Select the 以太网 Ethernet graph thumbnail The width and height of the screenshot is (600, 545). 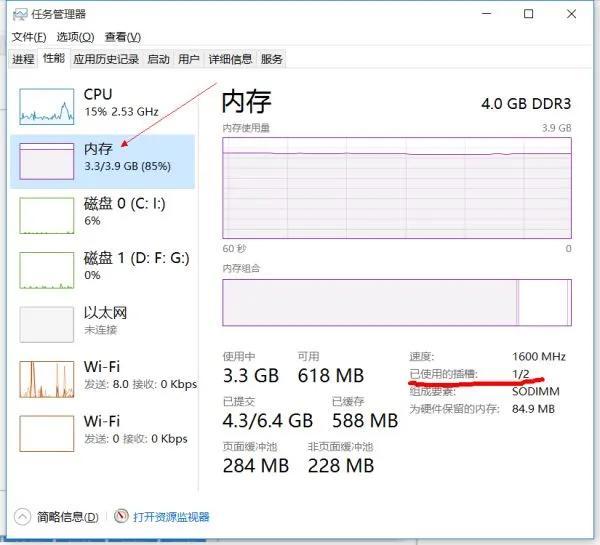[47, 324]
